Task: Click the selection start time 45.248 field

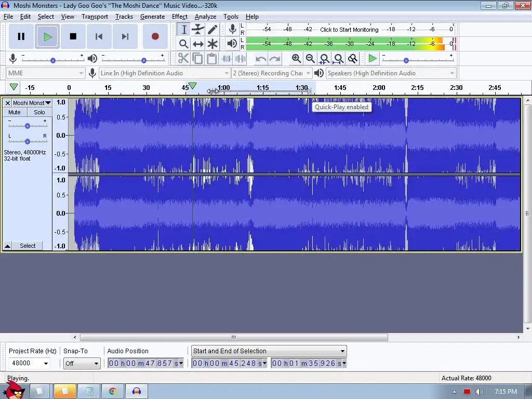Action: coord(229,363)
